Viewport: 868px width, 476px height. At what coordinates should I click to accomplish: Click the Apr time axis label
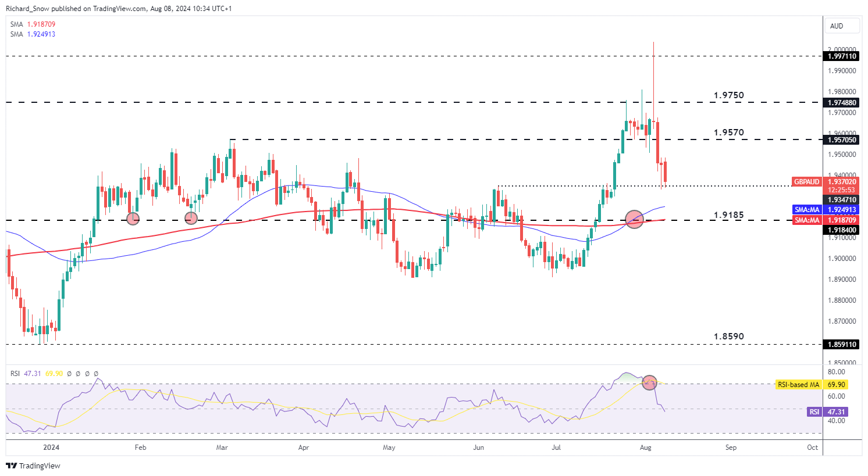(303, 448)
